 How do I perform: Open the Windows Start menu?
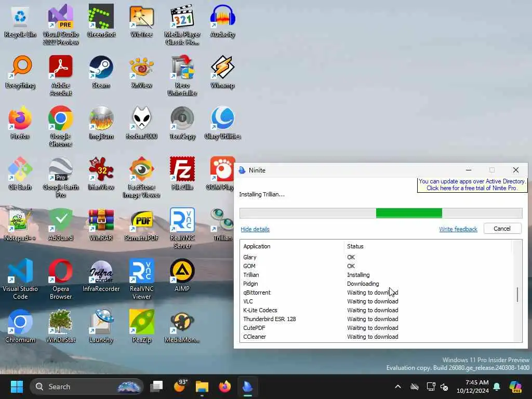[x=17, y=387]
